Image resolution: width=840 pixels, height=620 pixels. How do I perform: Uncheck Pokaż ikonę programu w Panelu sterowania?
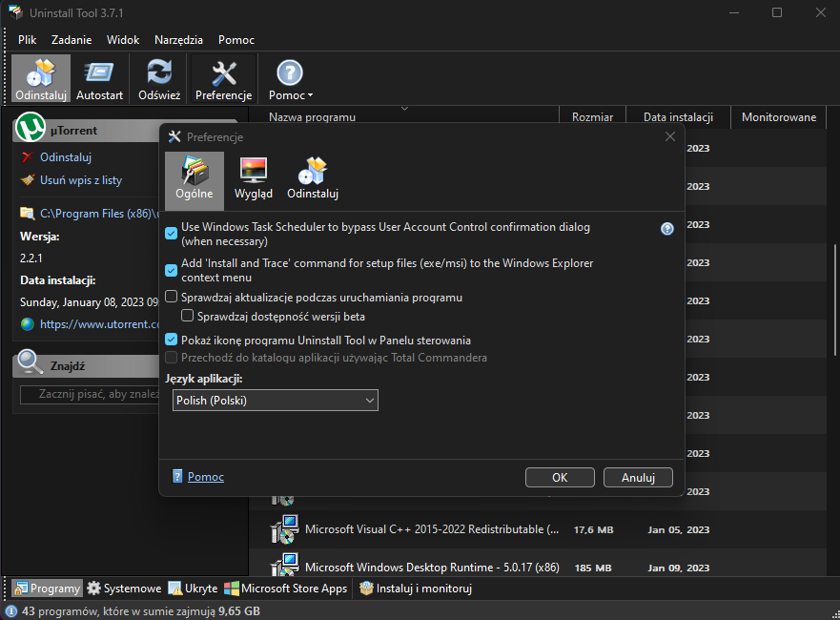click(171, 340)
